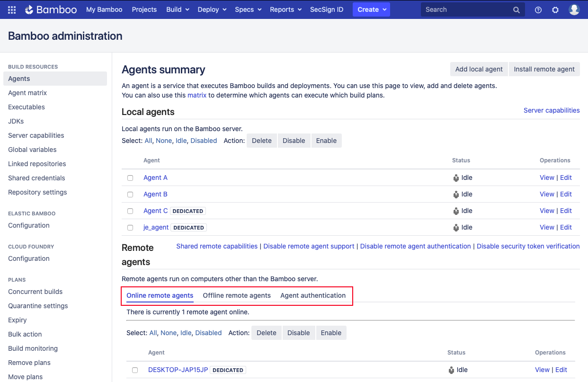This screenshot has height=382, width=588.
Task: Open the Create dropdown
Action: pos(371,9)
